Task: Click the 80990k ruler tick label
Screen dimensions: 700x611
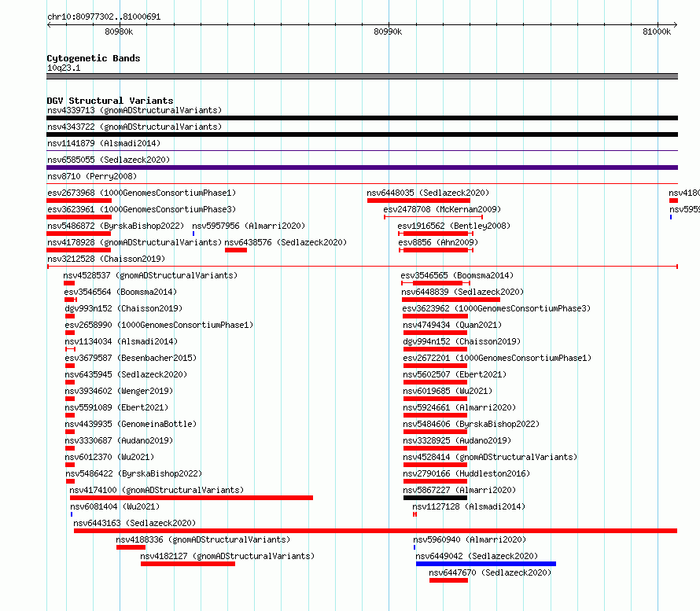Action: coord(388,31)
